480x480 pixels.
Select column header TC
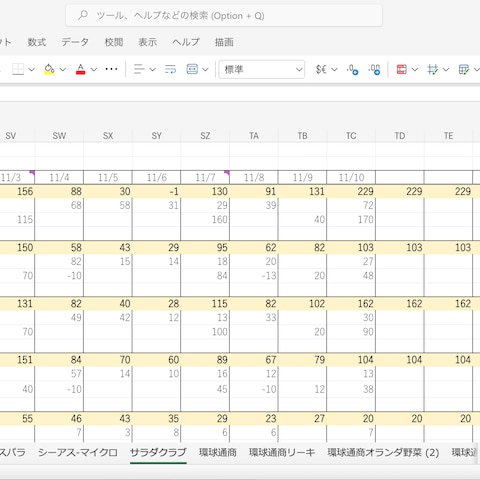coord(351,136)
